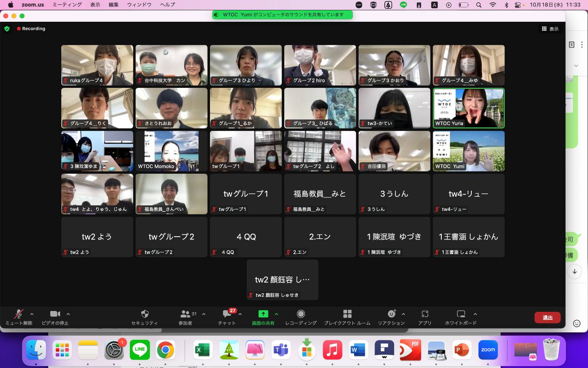Select ruka グループ4 video tile
Viewport: 588px width, 368px height.
97,65
